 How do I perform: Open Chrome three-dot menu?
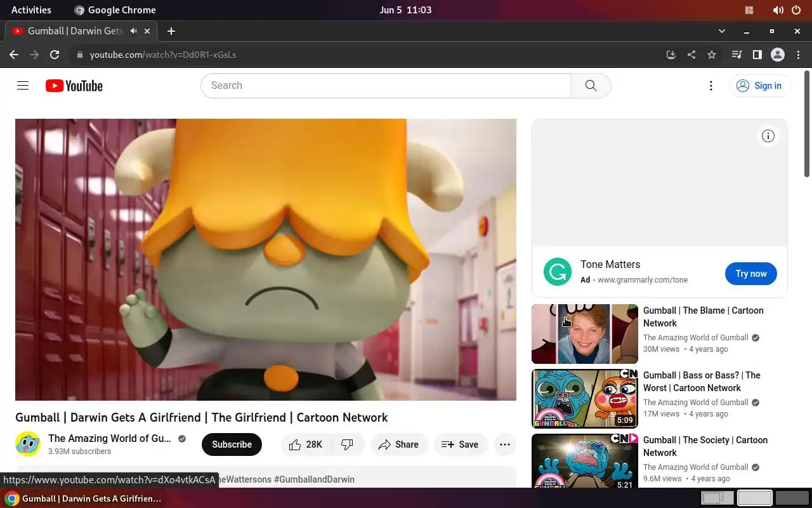click(x=798, y=55)
